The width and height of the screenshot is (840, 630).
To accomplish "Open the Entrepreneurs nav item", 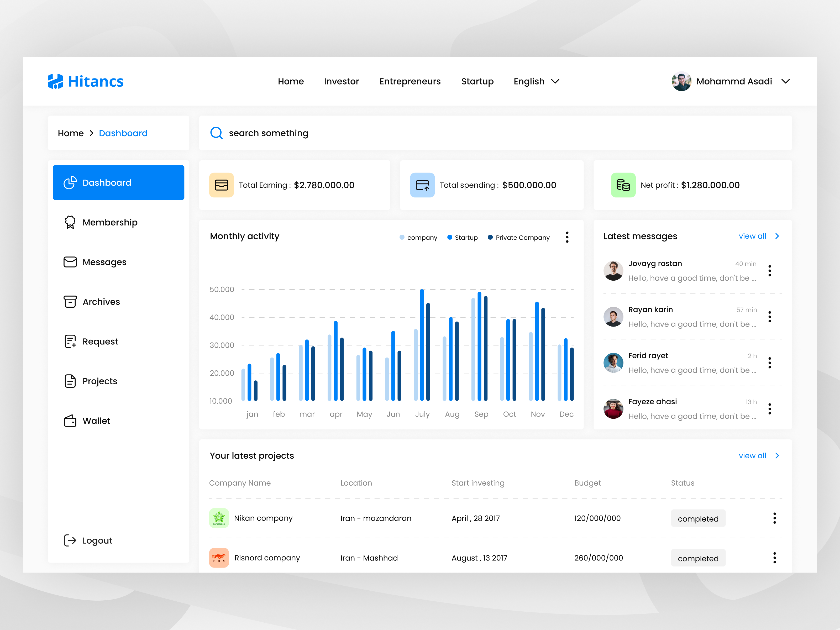I will (x=410, y=81).
